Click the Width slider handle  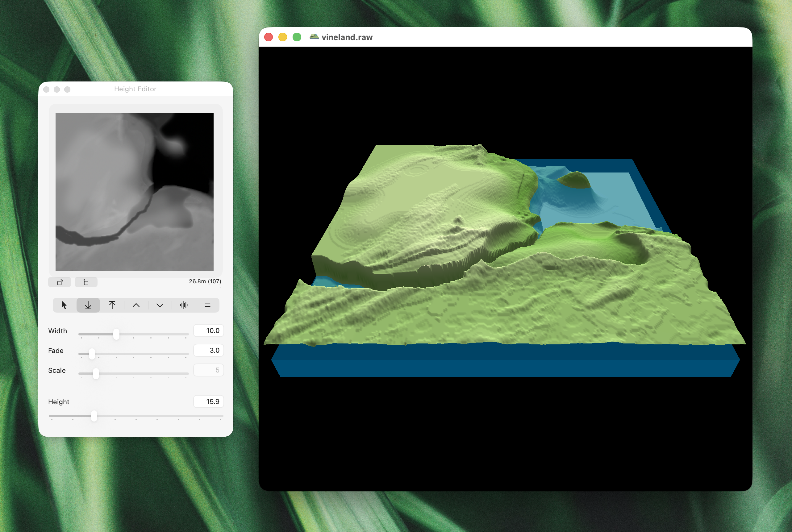coord(116,334)
